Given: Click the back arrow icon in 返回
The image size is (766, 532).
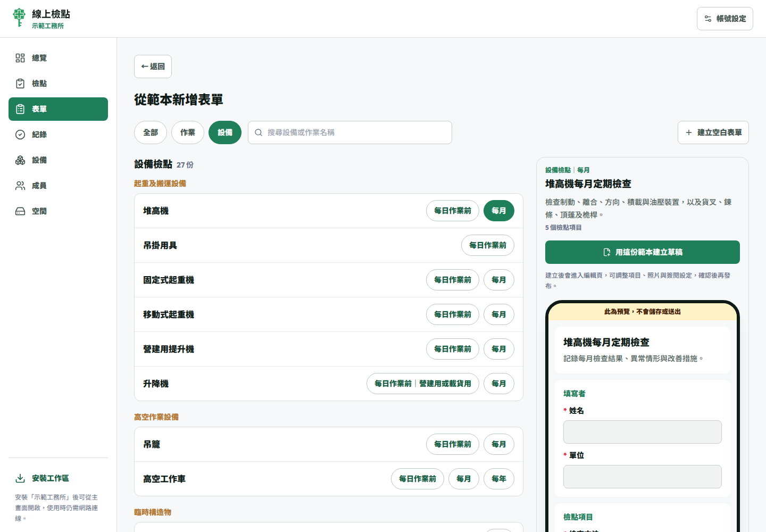Looking at the screenshot, I should [x=145, y=66].
